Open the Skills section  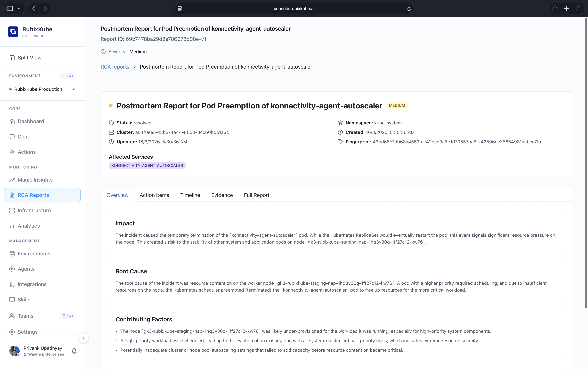pyautogui.click(x=24, y=299)
